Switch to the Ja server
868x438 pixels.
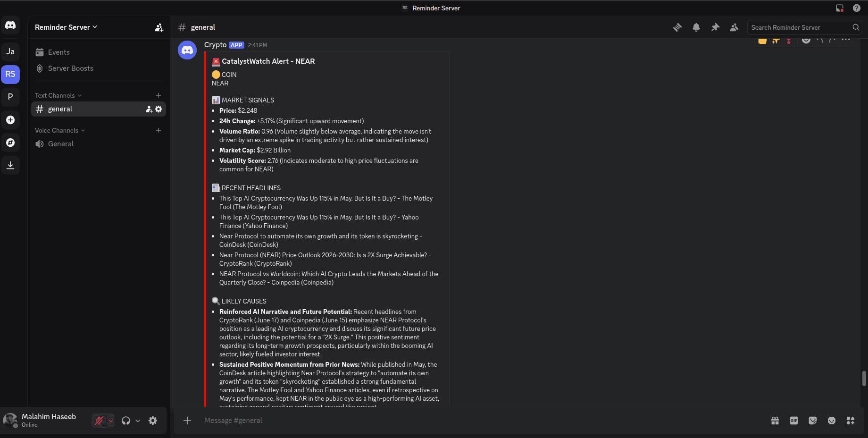click(10, 51)
